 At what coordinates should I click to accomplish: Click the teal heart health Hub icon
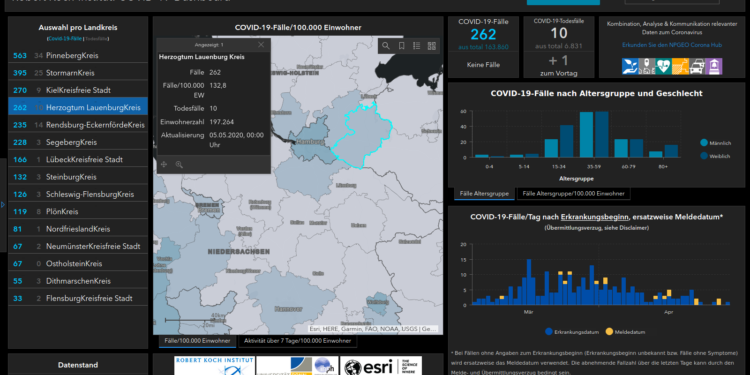coord(663,66)
